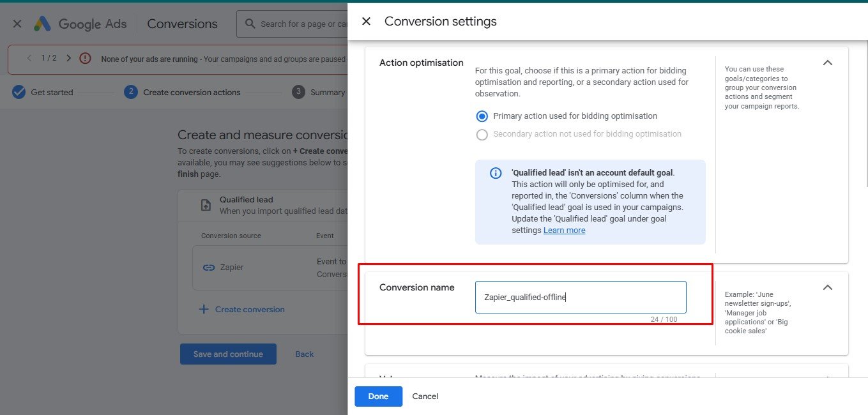Select Primary action used for bidding optimisation
Viewport: 868px width, 415px height.
click(x=482, y=116)
